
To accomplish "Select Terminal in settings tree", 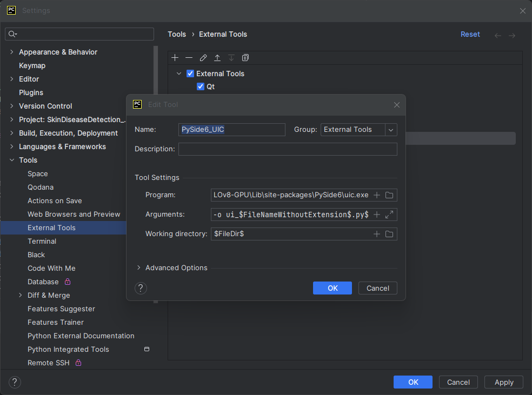I will click(x=42, y=242).
